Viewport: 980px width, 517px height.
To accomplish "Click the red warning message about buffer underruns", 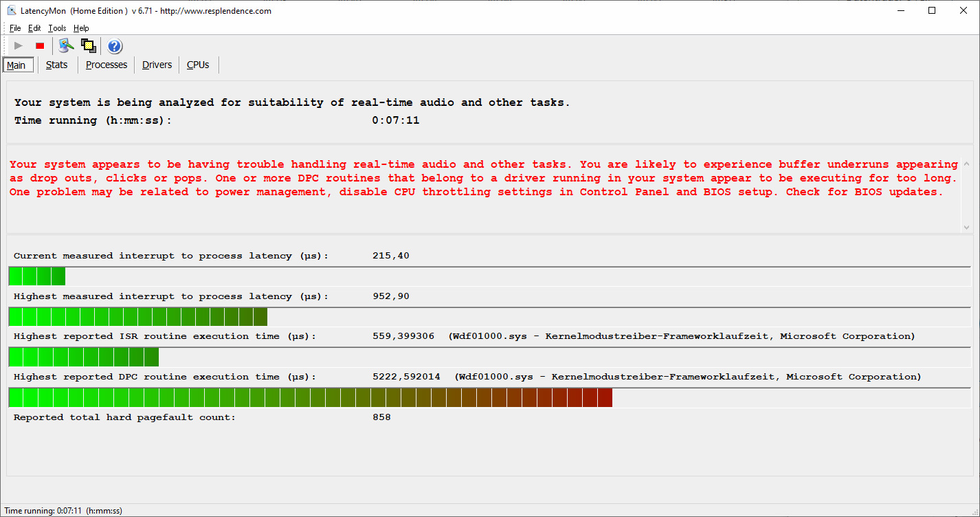I will (x=484, y=178).
